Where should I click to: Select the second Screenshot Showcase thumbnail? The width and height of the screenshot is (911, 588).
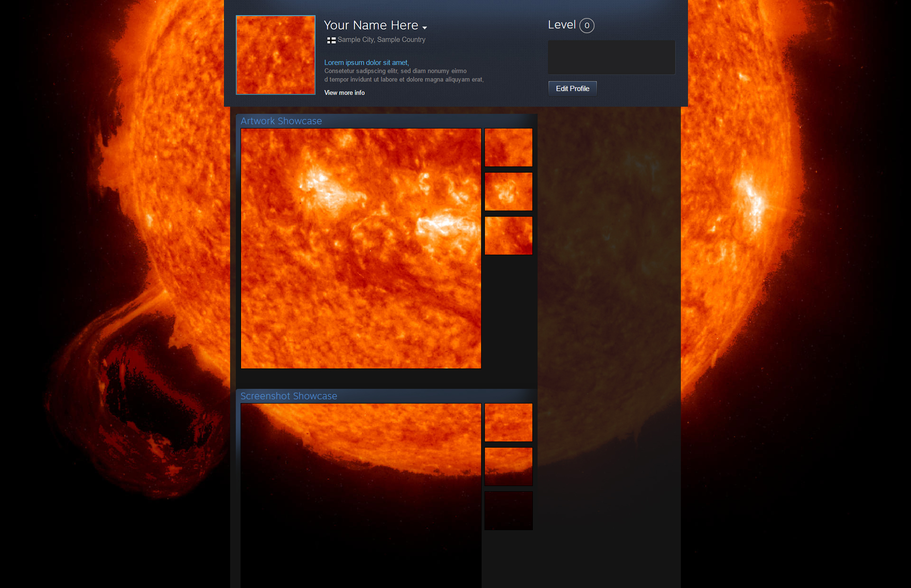pyautogui.click(x=508, y=467)
